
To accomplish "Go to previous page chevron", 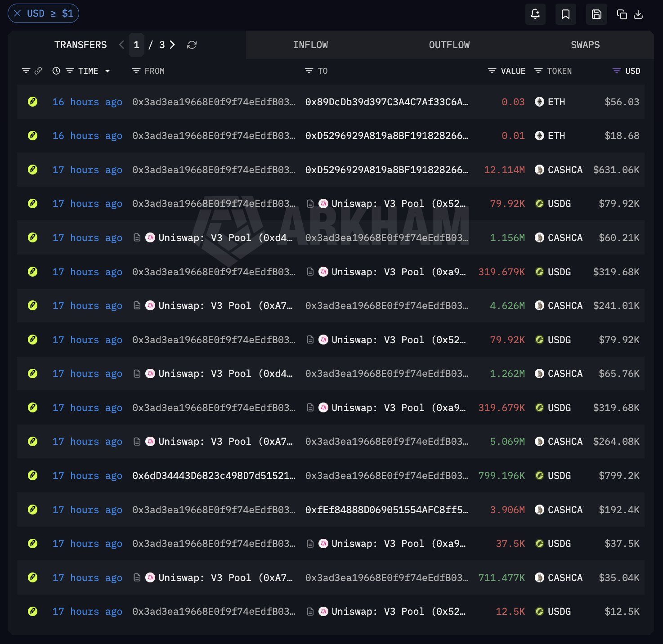I will pyautogui.click(x=121, y=45).
